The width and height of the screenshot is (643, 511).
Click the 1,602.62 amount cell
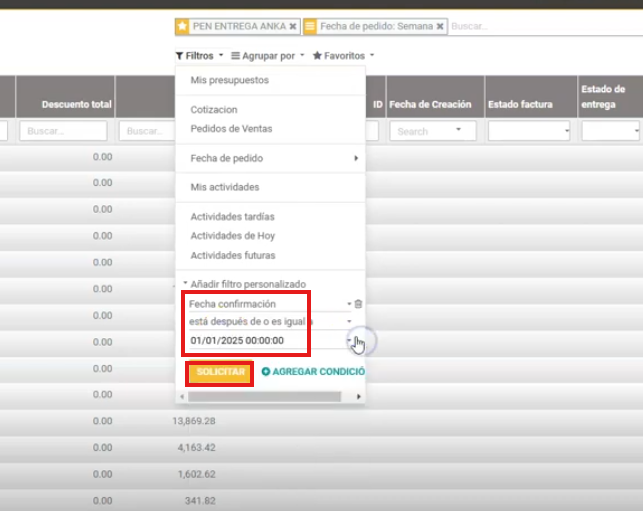196,474
